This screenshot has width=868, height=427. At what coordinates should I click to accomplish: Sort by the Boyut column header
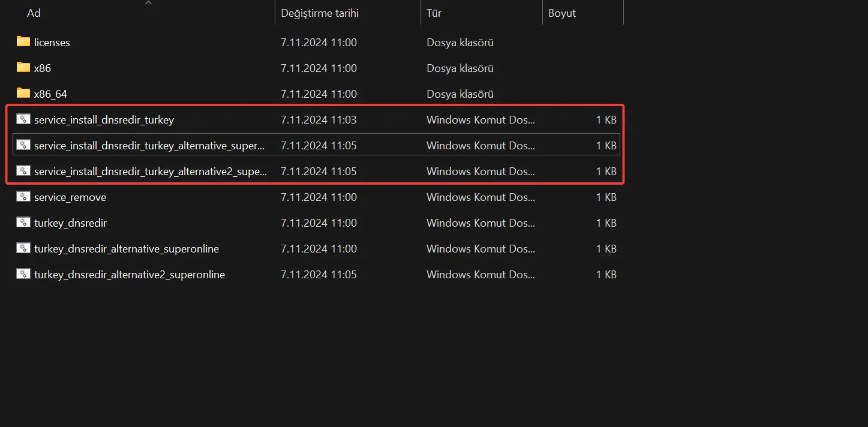tap(562, 13)
